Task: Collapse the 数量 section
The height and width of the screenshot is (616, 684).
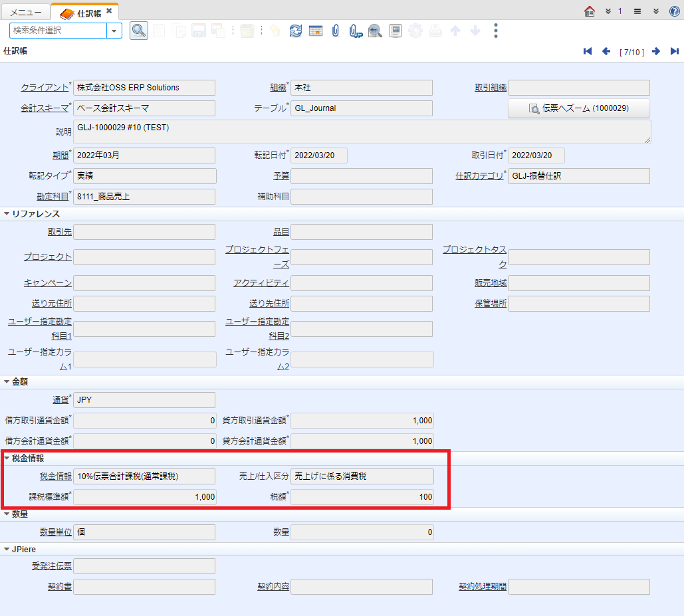Action: 7,514
